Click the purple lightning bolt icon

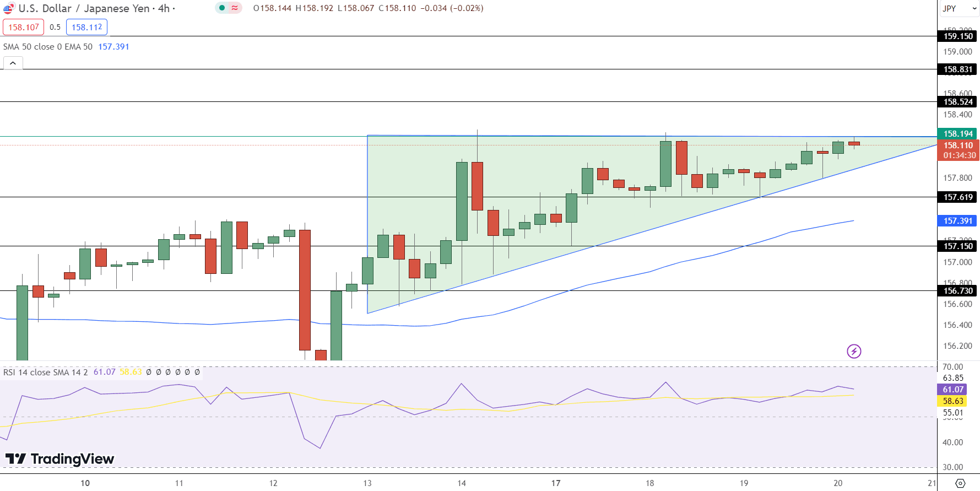point(854,351)
